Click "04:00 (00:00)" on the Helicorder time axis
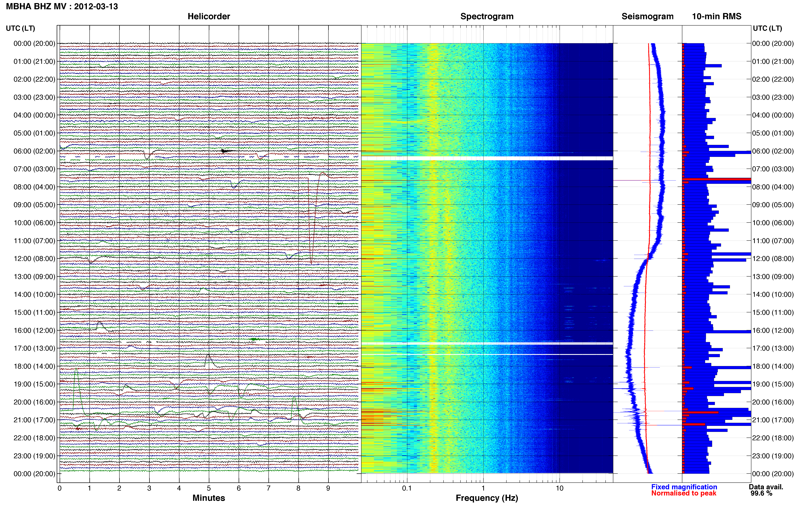This screenshot has height=508, width=812. pyautogui.click(x=34, y=115)
